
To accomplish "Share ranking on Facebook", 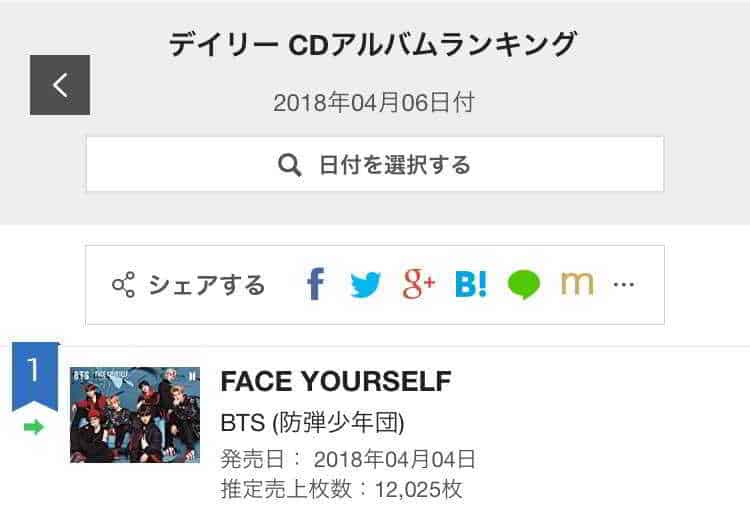I will 315,285.
